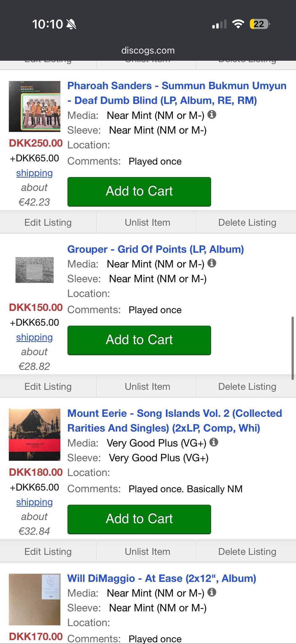Viewport: 296px width, 644px height.
Task: Tap info icon beside Pharoah Sanders media condition
Action: click(212, 115)
